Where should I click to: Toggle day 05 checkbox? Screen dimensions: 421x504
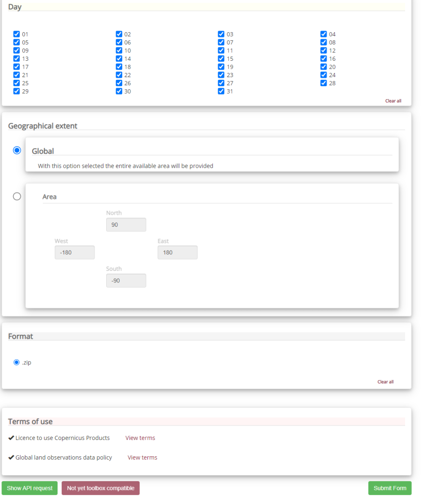tap(16, 42)
